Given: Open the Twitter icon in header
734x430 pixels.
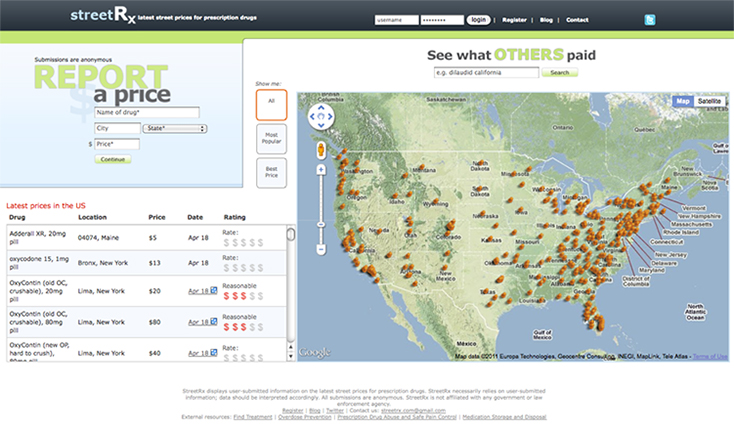Looking at the screenshot, I should [x=649, y=20].
